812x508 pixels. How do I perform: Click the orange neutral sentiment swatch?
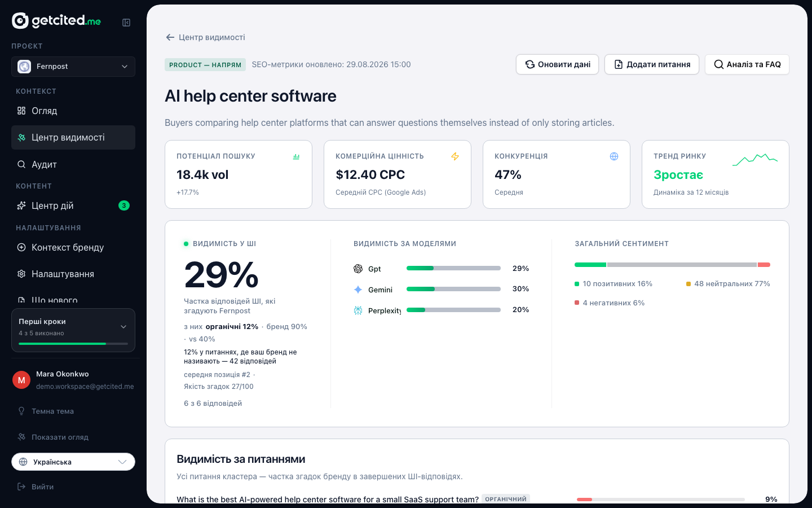(x=689, y=284)
